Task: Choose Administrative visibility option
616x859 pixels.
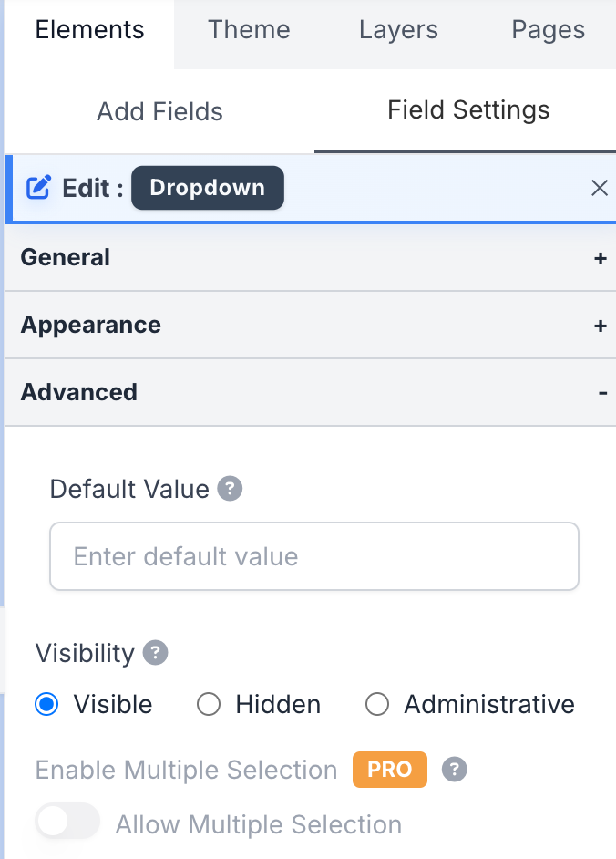Action: point(376,704)
